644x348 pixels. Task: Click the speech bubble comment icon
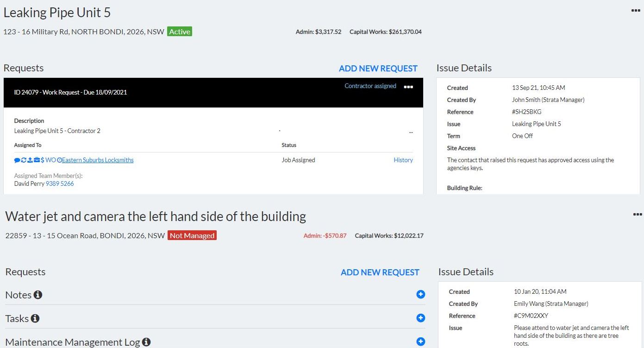(x=17, y=160)
